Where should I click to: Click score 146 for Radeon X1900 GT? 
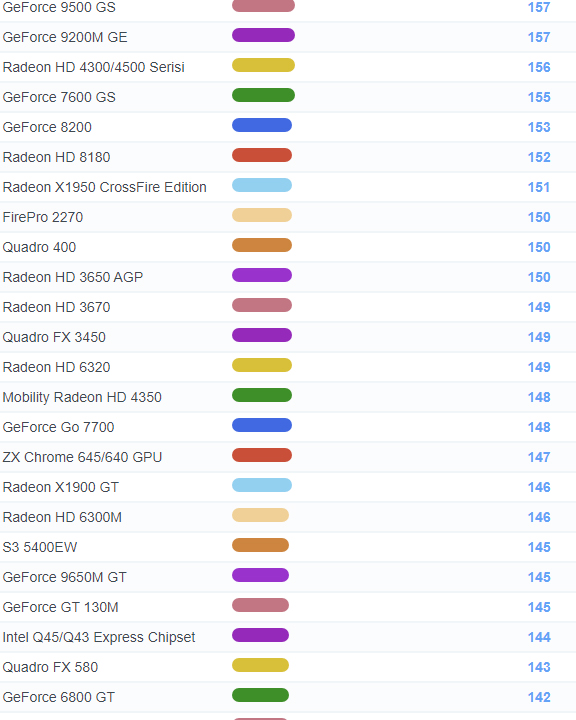pyautogui.click(x=539, y=487)
